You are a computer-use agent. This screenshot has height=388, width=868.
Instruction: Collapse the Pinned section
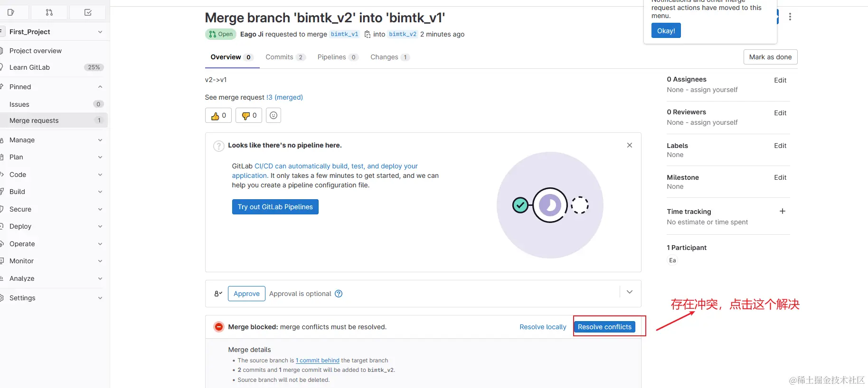pyautogui.click(x=100, y=87)
